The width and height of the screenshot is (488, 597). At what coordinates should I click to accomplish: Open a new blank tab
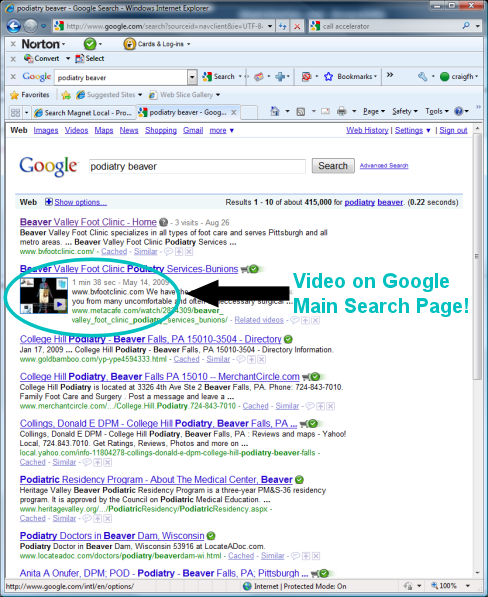tap(249, 113)
